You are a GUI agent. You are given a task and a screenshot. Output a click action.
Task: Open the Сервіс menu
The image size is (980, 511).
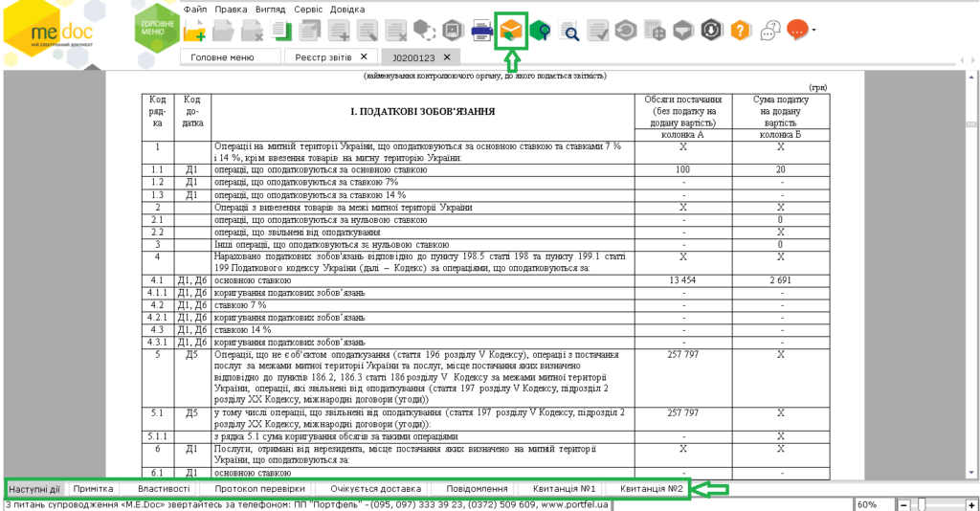[x=308, y=8]
